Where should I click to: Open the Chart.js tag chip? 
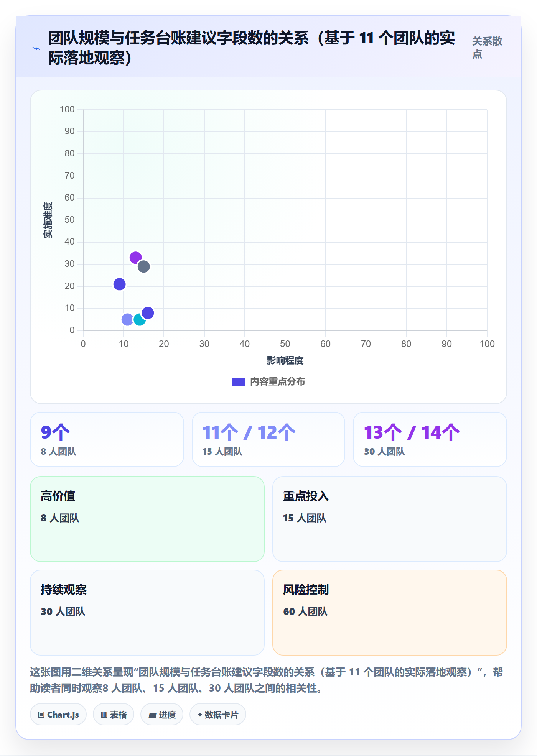58,715
